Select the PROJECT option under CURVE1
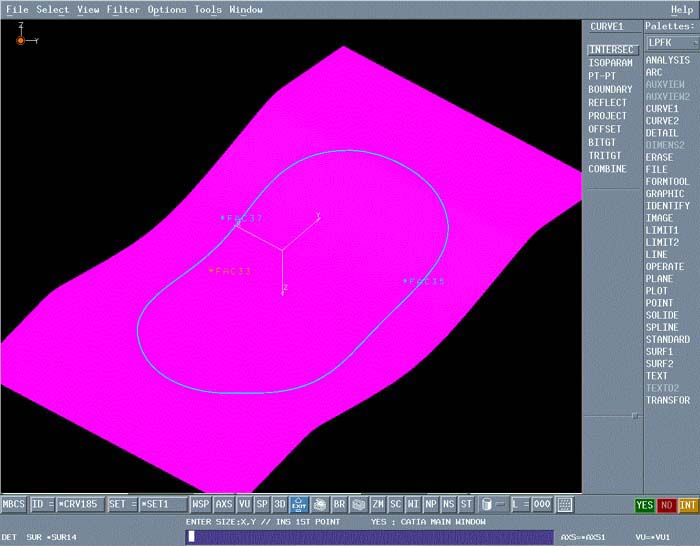The image size is (700, 546). 607,116
